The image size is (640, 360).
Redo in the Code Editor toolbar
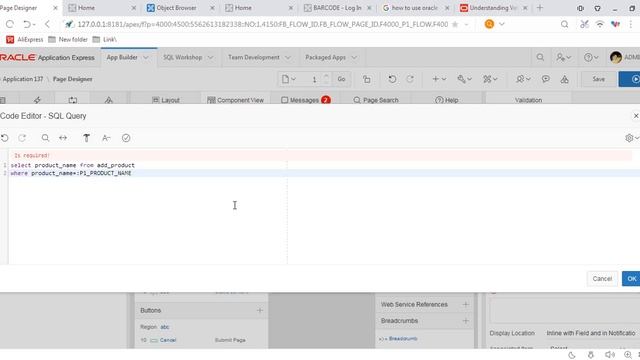22,138
